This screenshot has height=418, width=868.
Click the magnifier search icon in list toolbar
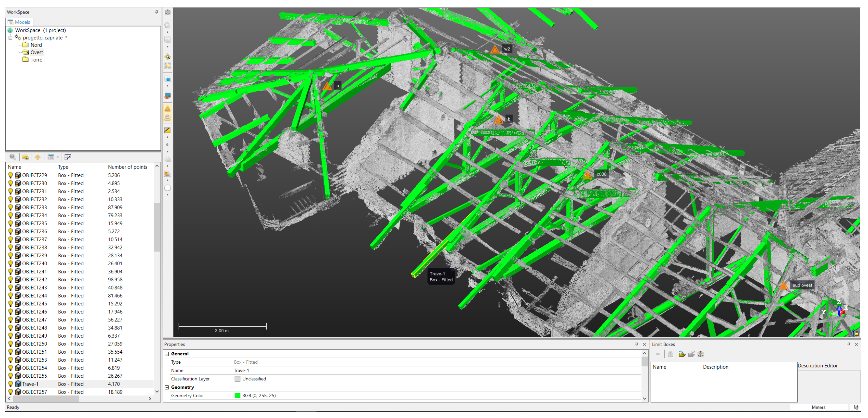pos(13,157)
